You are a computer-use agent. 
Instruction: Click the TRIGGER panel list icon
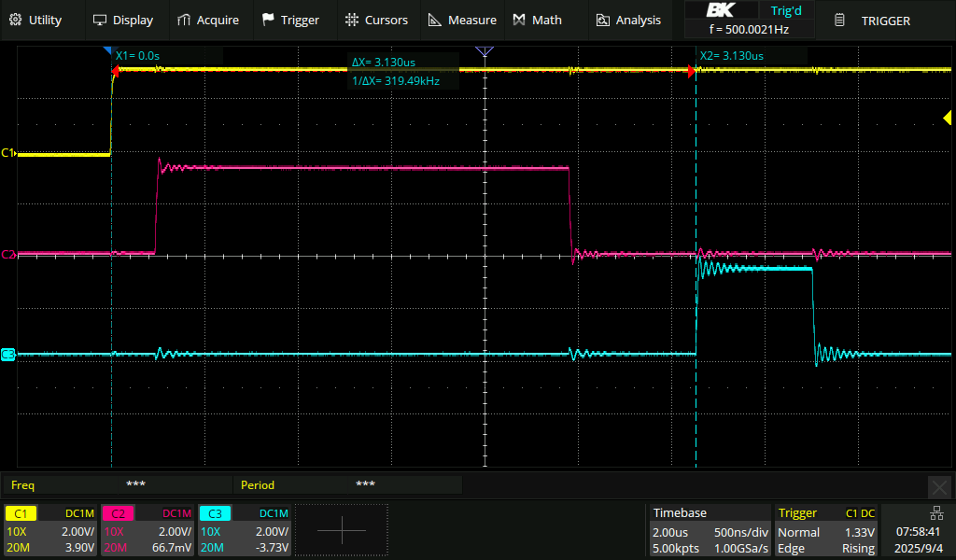[x=839, y=21]
